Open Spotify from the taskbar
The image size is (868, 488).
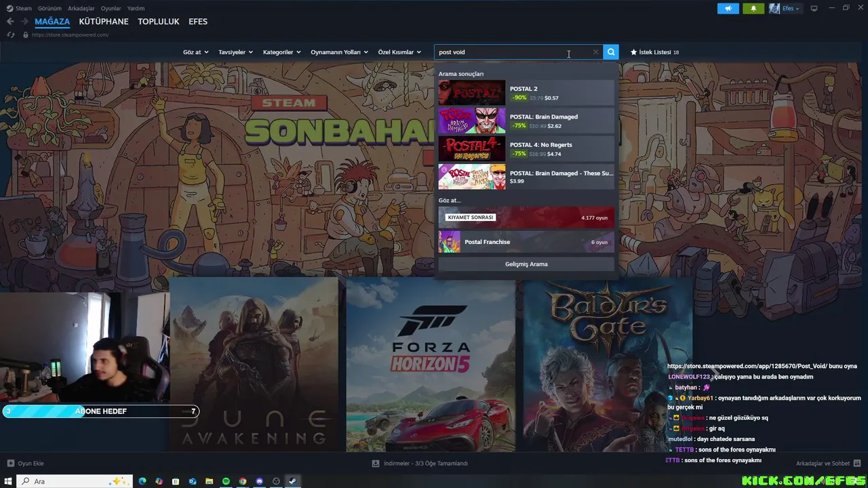coord(226,481)
